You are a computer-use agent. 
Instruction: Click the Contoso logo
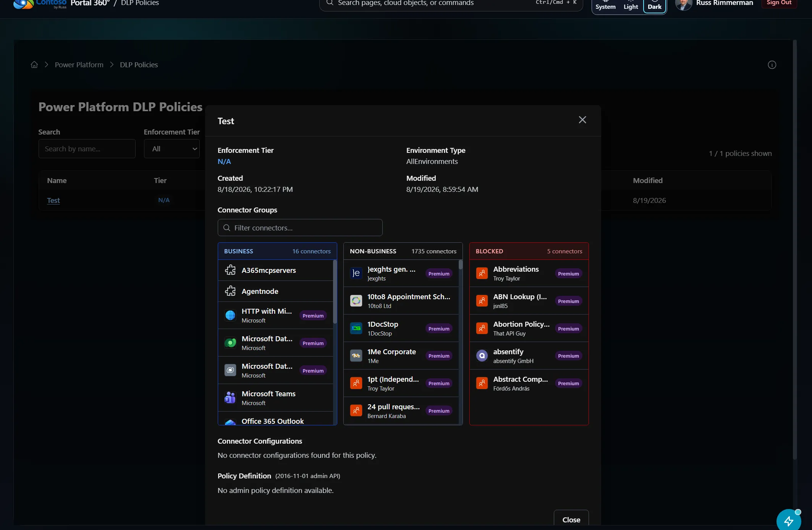40,4
